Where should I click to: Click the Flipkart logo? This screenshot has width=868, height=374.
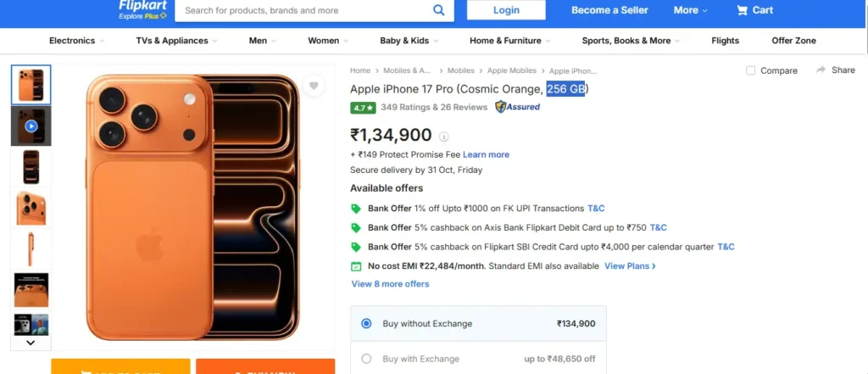coord(142,8)
